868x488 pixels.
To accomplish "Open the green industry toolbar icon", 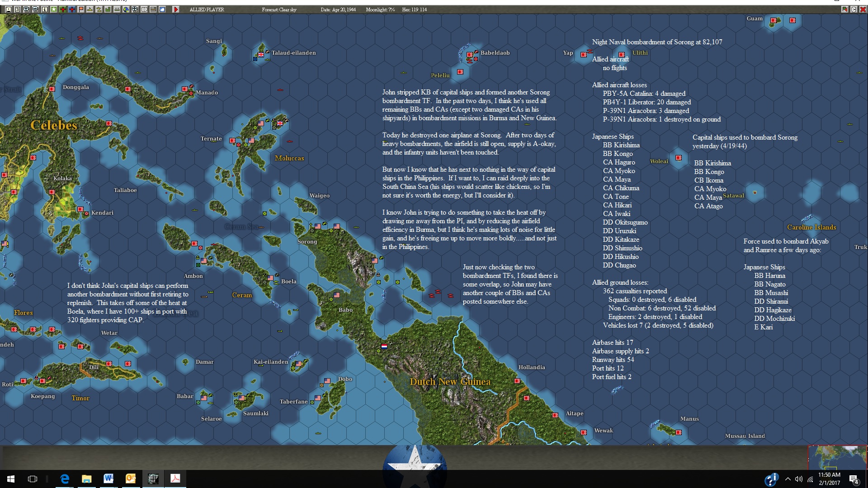I will [108, 9].
